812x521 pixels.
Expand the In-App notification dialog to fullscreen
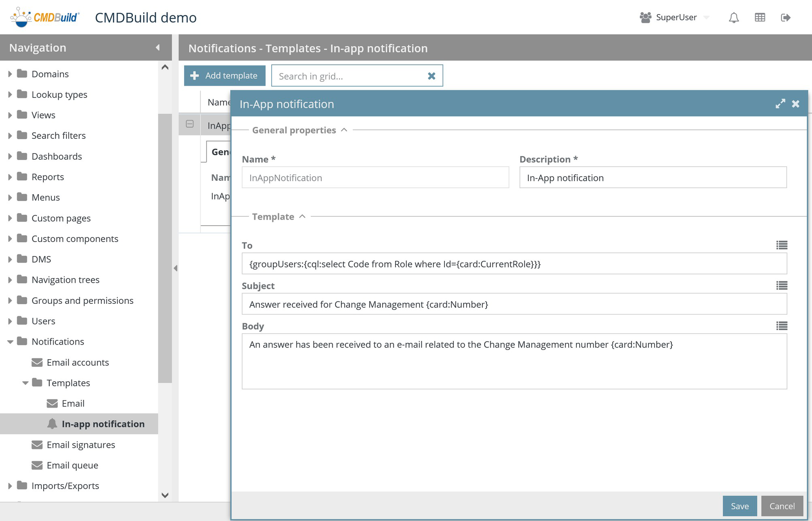[780, 104]
